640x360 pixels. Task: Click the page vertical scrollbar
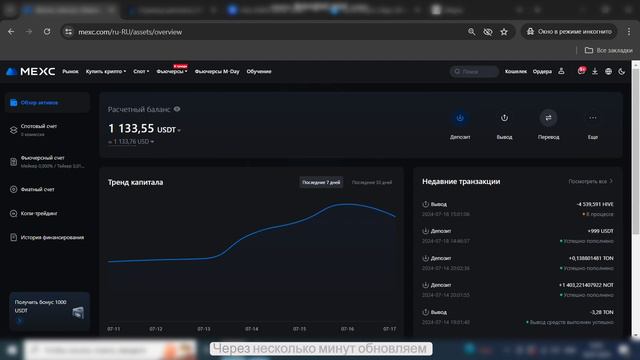(636, 151)
